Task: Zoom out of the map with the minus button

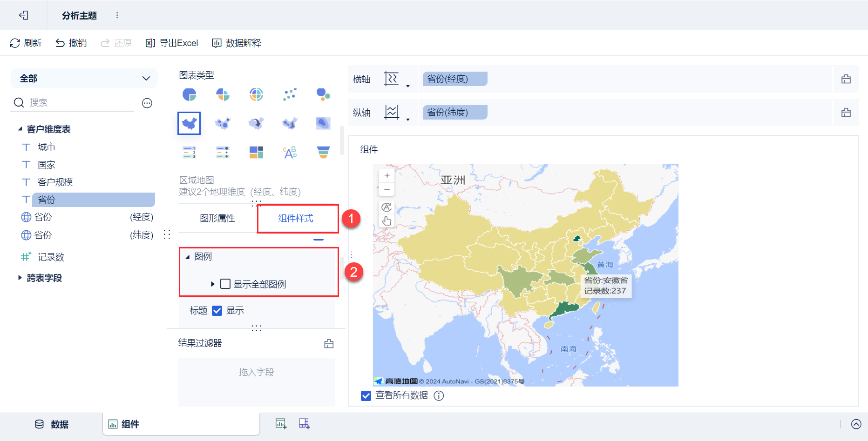Action: point(387,189)
